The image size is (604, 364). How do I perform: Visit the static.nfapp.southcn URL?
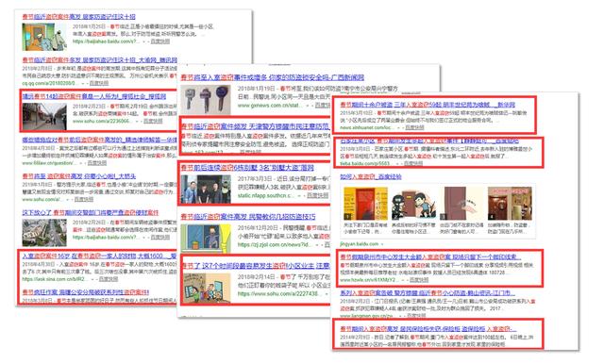coord(265,196)
